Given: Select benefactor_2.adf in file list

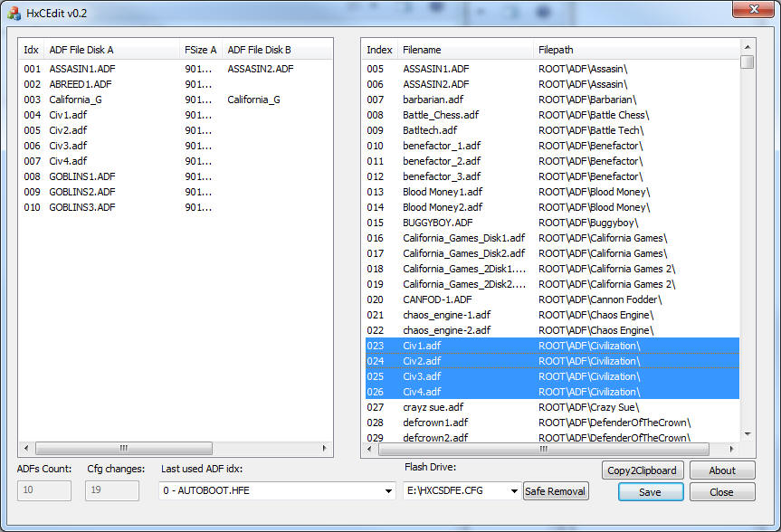Looking at the screenshot, I should coord(442,161).
